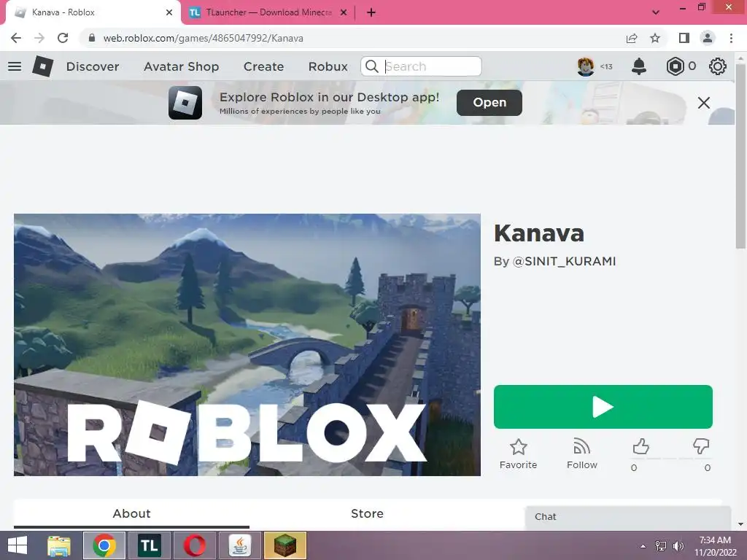Viewport: 747px width, 560px height.
Task: Open the Roblox hamburger navigation menu
Action: (15, 66)
